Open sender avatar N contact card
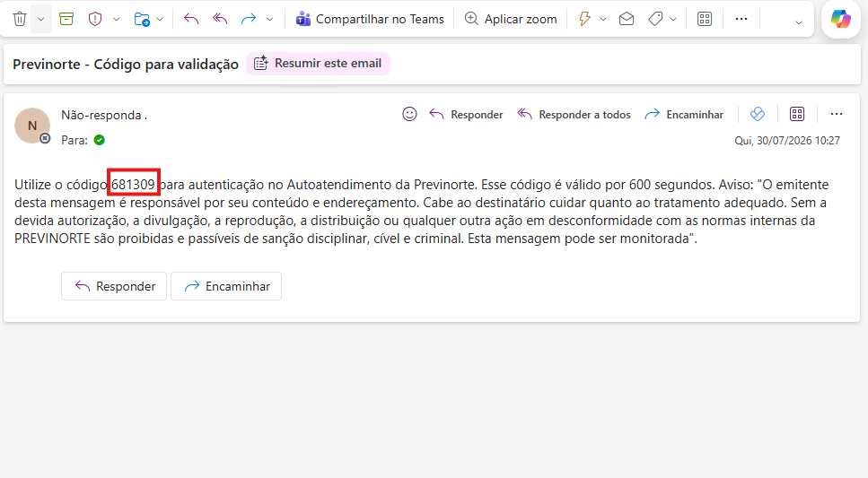The image size is (868, 478). 32,126
